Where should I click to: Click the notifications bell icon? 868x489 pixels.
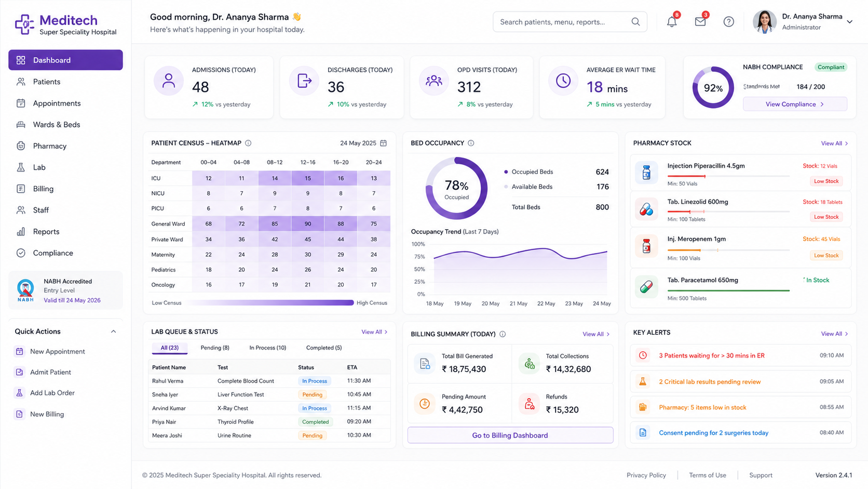[x=672, y=22]
